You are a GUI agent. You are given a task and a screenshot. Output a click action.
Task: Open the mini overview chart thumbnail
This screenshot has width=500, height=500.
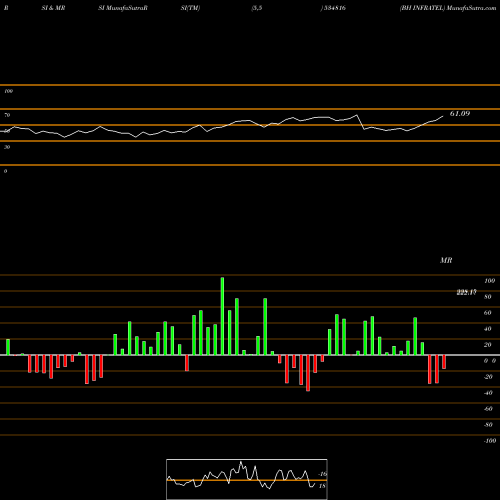pyautogui.click(x=247, y=479)
